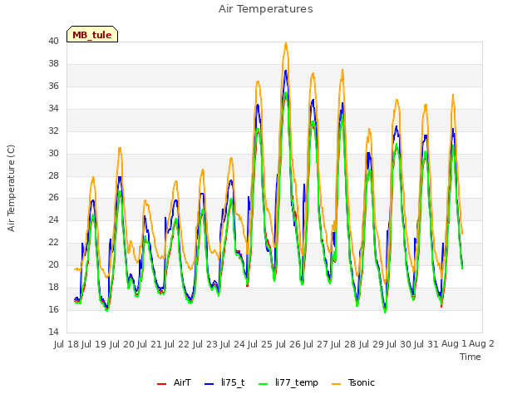Click the 16 y-axis tick label

tap(53, 309)
